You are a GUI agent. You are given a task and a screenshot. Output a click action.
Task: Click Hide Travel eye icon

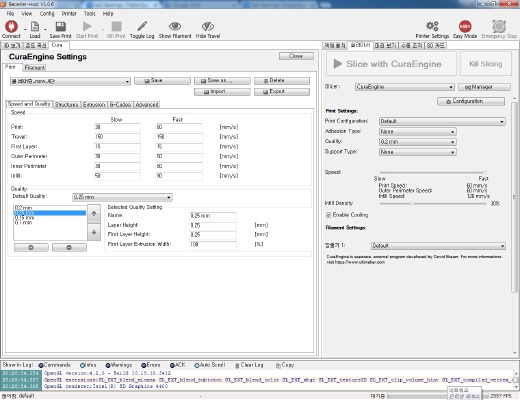[x=208, y=26]
